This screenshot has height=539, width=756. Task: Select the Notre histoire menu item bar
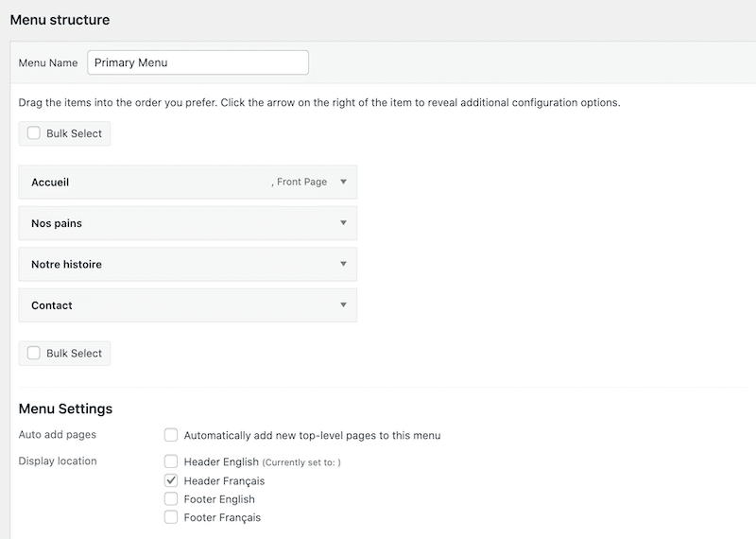click(187, 264)
